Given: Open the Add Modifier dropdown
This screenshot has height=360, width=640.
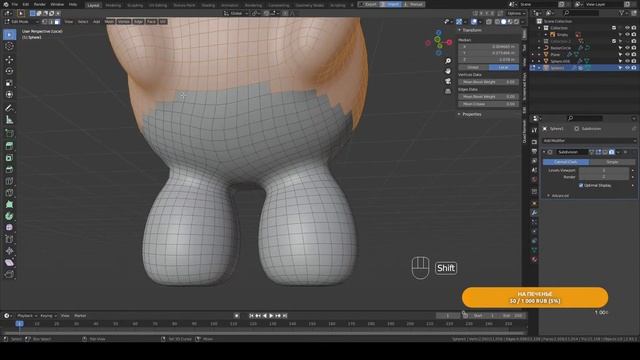Looking at the screenshot, I should pyautogui.click(x=589, y=140).
